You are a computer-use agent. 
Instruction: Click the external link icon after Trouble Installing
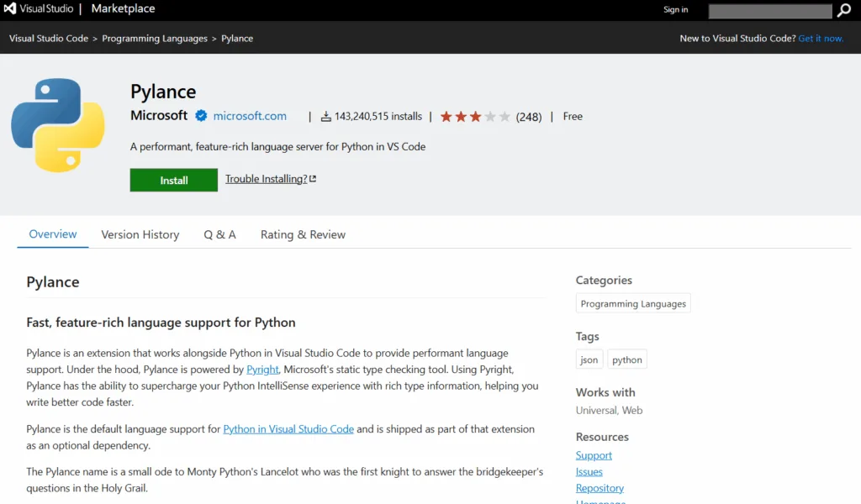[x=313, y=179]
